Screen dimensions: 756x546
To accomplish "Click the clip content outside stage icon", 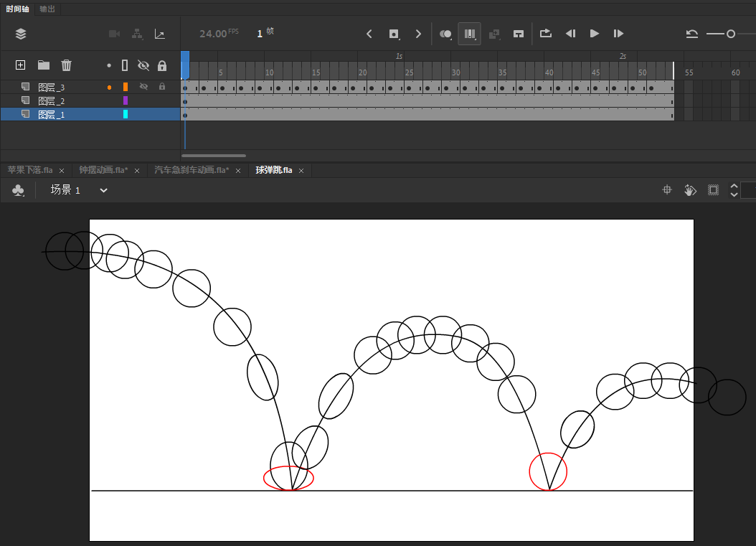I will [x=713, y=190].
